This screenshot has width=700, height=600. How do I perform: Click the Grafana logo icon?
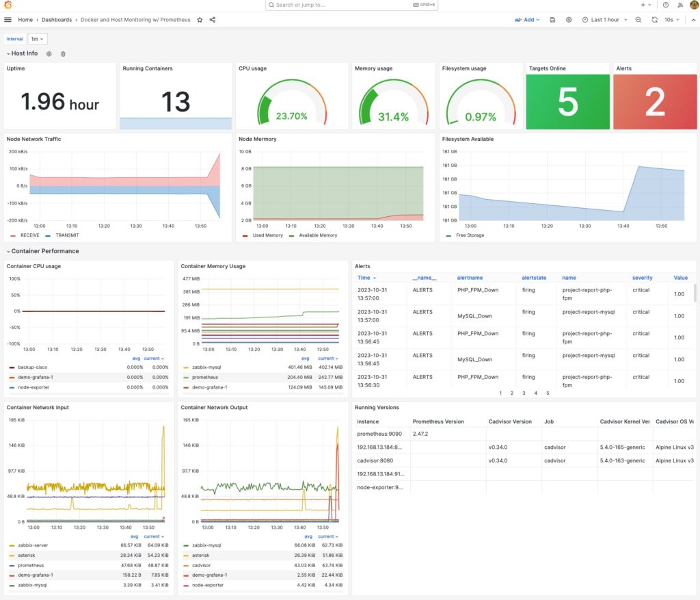[x=8, y=5]
